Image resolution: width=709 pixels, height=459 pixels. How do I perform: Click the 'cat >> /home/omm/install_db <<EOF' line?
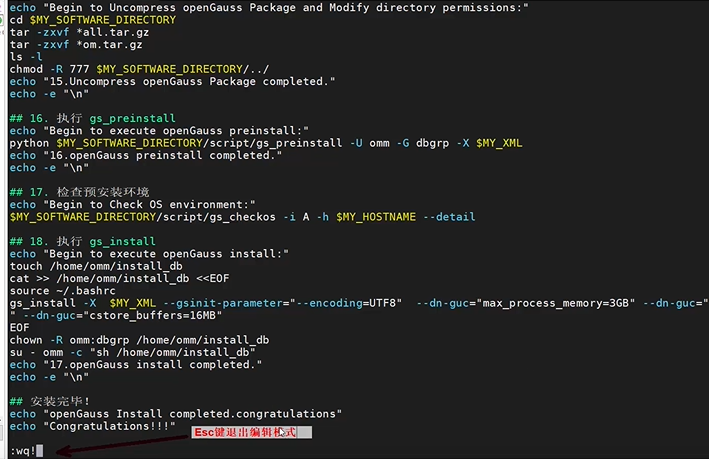[119, 279]
